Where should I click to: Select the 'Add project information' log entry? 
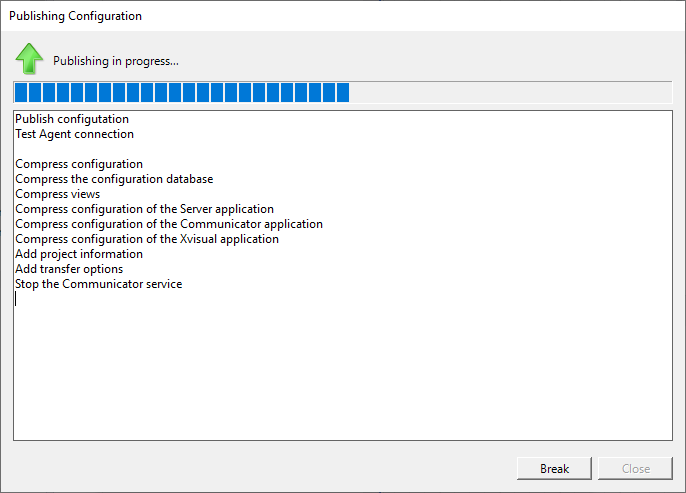79,254
